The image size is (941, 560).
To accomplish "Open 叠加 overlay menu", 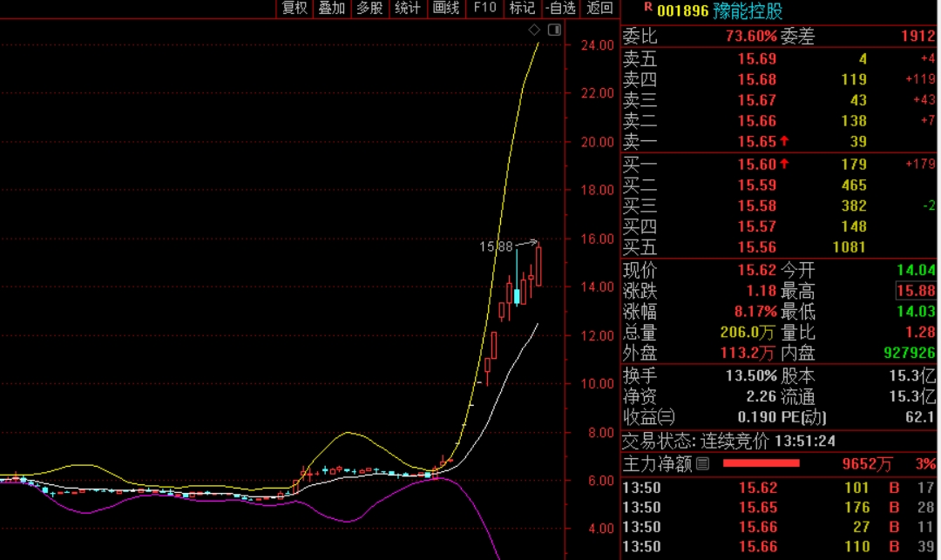I will click(x=332, y=9).
